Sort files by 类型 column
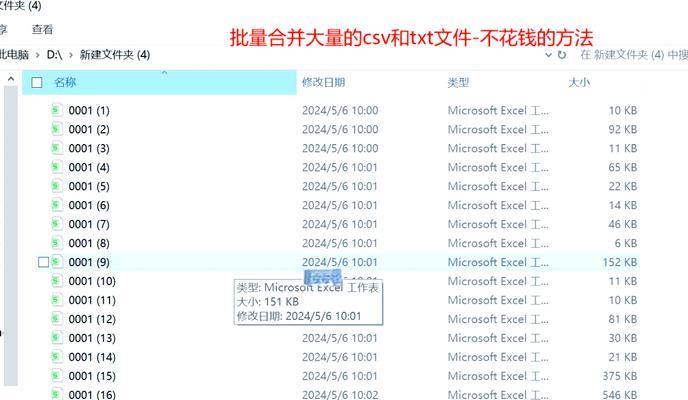 tap(458, 82)
